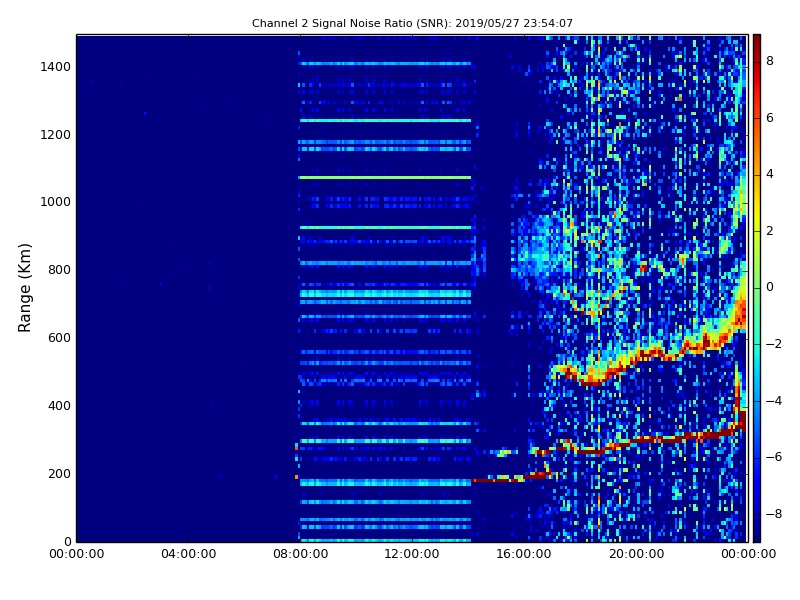Click the colorbar label 4
This screenshot has height=600, width=800.
pyautogui.click(x=770, y=174)
